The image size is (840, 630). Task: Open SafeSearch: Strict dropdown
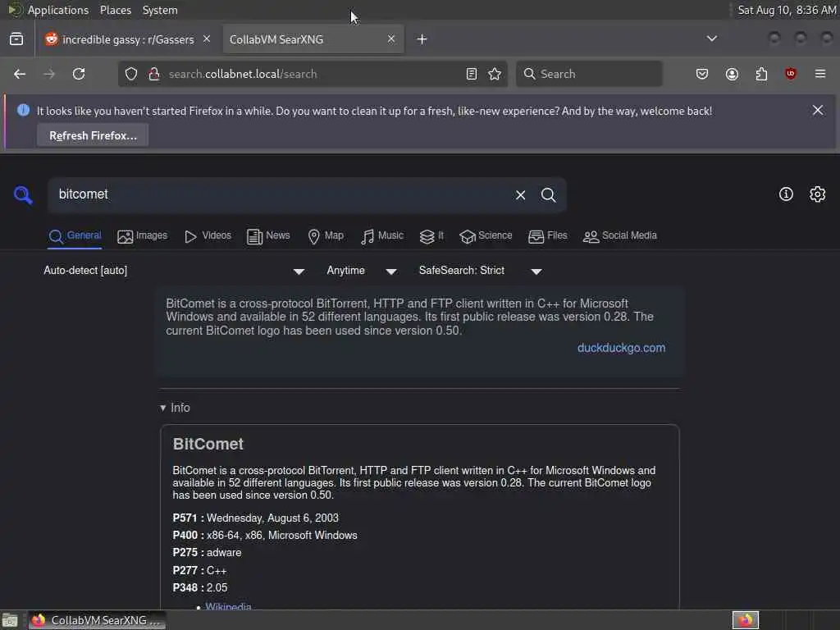tap(481, 271)
